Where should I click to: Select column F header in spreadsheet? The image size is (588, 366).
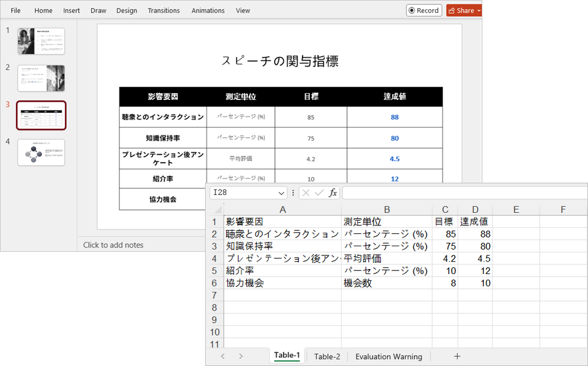tap(563, 209)
